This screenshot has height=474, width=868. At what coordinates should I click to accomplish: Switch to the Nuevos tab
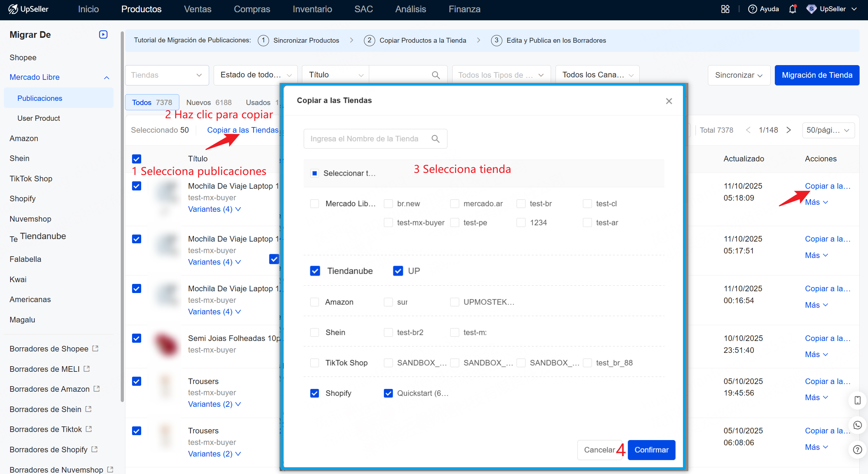point(209,103)
